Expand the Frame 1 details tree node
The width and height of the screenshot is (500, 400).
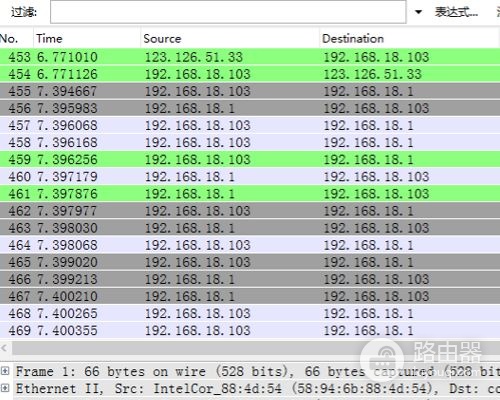(x=5, y=371)
